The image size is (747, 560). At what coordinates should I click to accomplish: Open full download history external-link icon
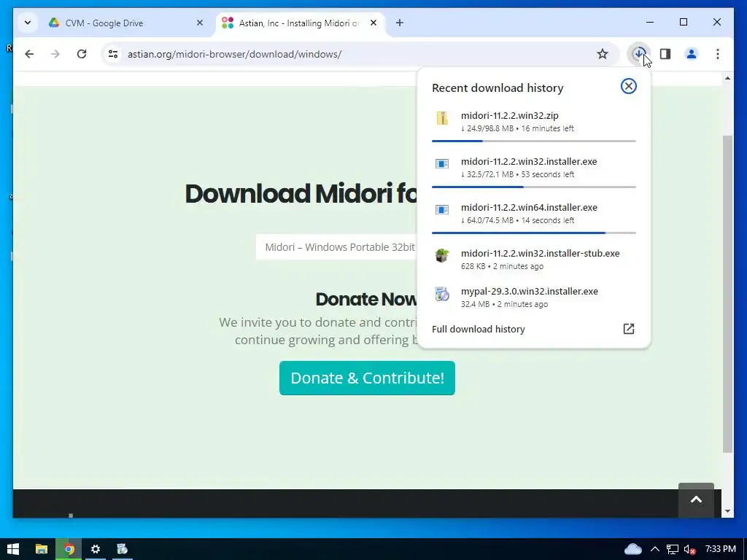click(x=628, y=329)
